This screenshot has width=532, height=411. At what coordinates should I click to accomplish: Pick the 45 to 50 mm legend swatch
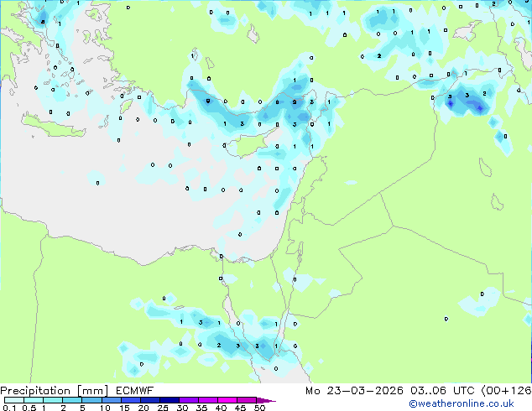point(247,400)
